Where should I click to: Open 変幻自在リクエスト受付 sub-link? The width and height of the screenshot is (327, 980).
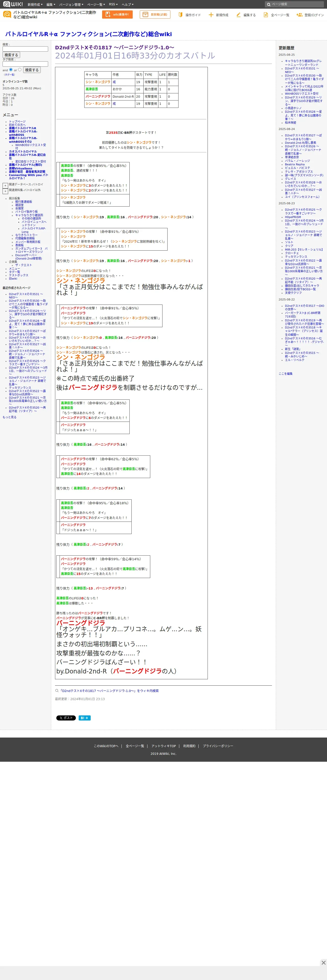pyautogui.click(x=31, y=162)
